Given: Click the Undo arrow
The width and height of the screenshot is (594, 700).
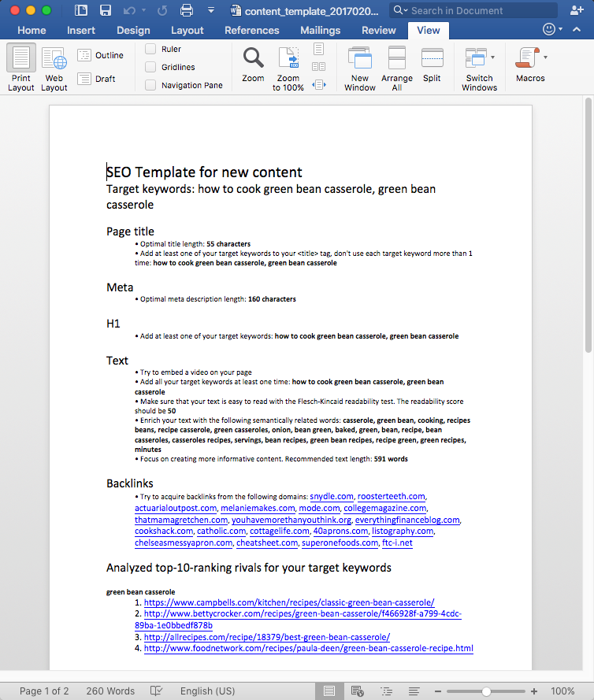Looking at the screenshot, I should click(129, 10).
